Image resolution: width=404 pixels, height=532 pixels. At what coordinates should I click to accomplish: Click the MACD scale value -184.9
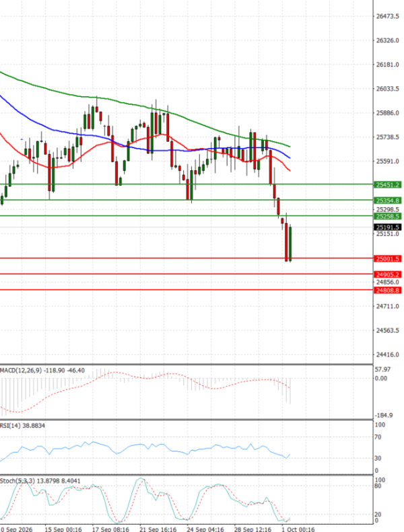[384, 416]
